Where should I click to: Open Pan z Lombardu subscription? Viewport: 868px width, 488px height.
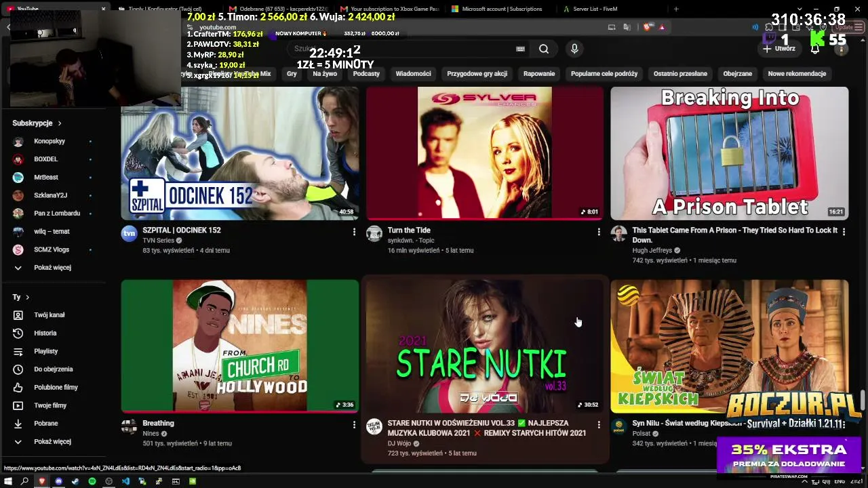click(57, 213)
